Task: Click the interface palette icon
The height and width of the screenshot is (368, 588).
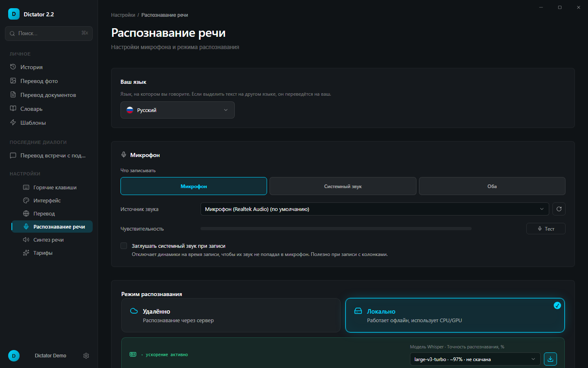Action: tap(26, 200)
